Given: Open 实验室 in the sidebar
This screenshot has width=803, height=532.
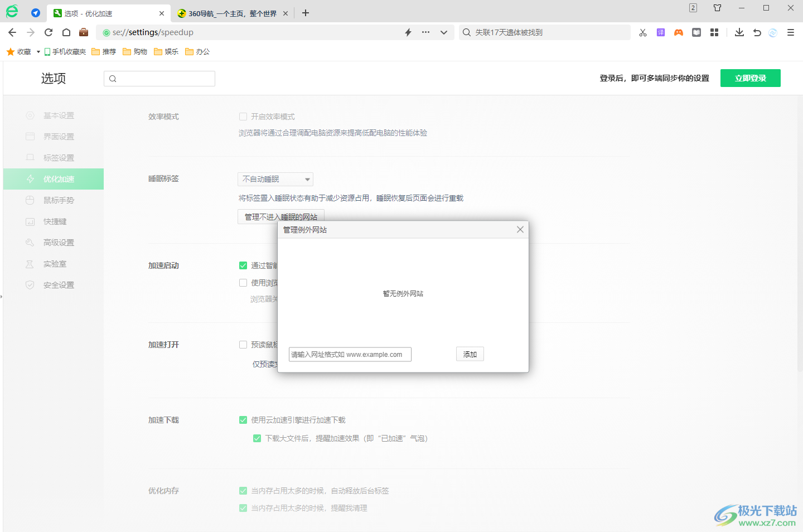Looking at the screenshot, I should coord(54,264).
